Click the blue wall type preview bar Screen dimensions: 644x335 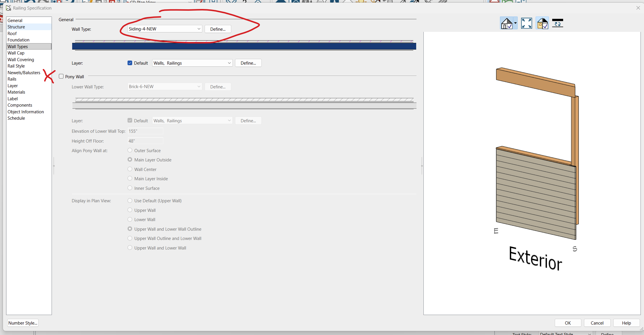click(244, 46)
